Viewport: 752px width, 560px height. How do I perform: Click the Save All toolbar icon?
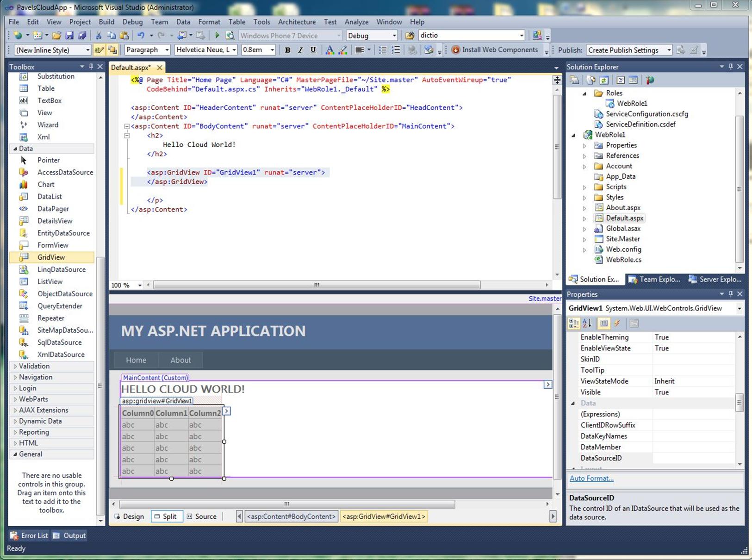(82, 36)
